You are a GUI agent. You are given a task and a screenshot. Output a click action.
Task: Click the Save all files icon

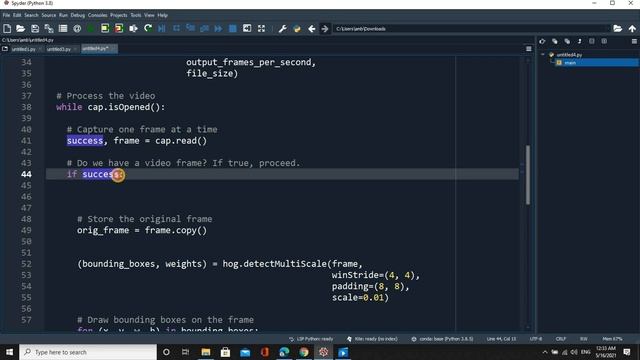click(x=49, y=29)
